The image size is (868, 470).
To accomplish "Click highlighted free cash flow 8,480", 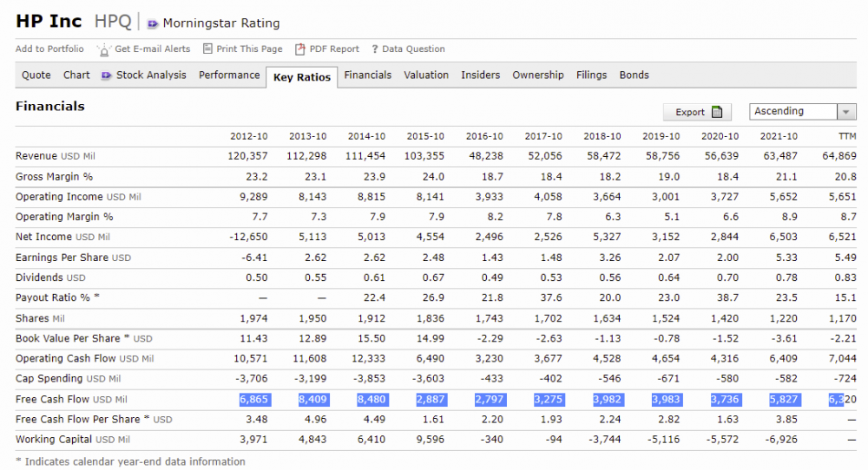I will click(372, 399).
